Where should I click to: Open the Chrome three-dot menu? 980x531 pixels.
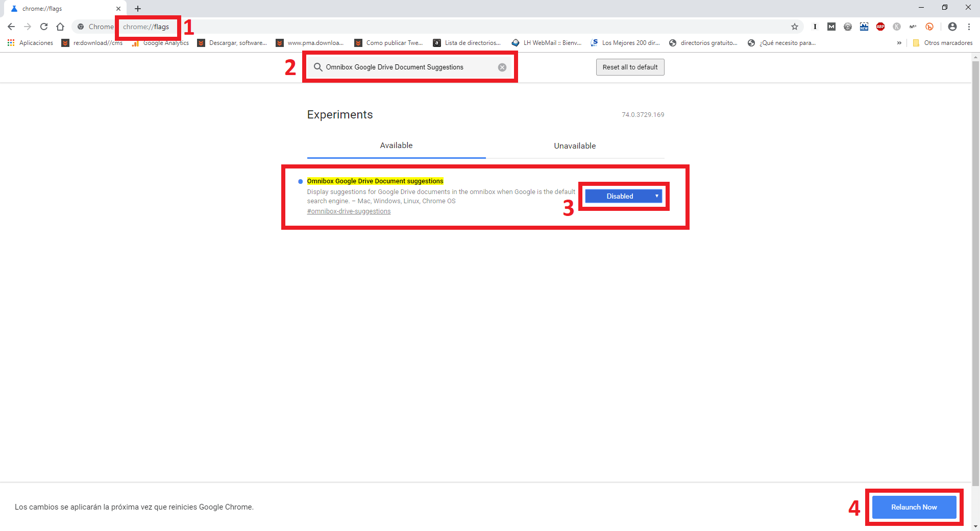(969, 27)
